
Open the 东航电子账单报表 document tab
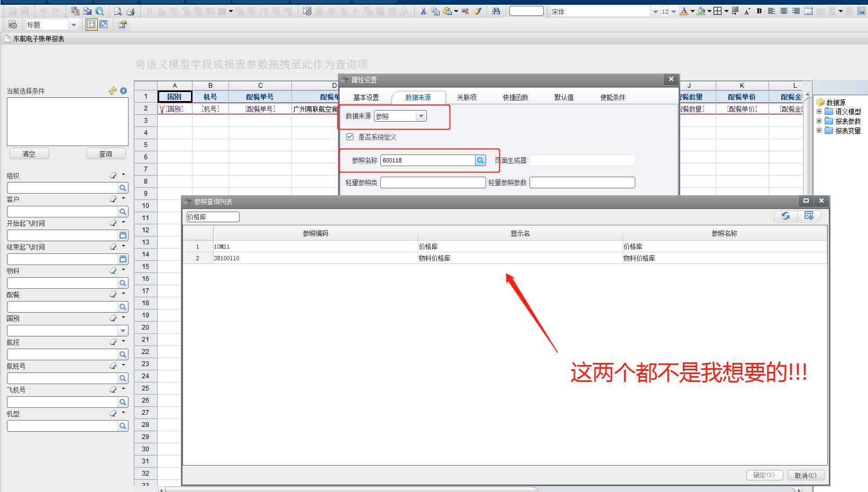34,39
